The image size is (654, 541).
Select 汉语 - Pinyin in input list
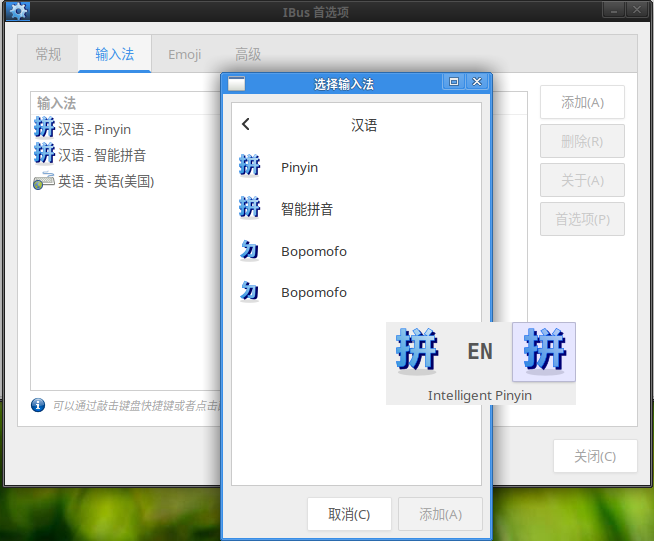[x=126, y=129]
